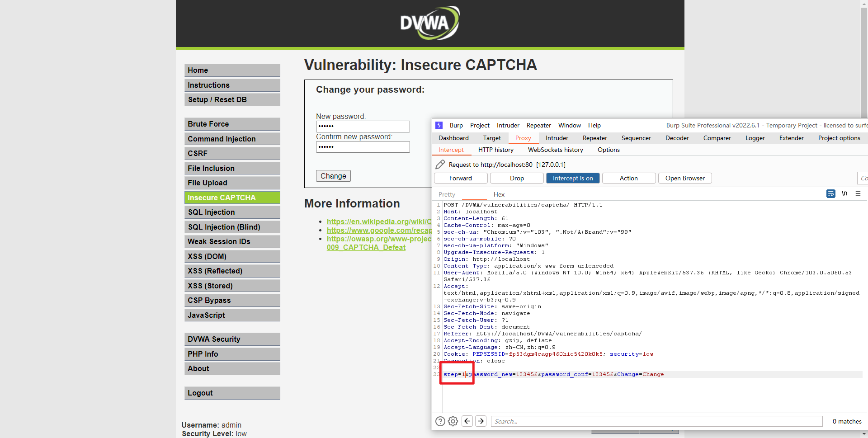Switch to the Logger tab
The image size is (868, 438).
click(755, 138)
